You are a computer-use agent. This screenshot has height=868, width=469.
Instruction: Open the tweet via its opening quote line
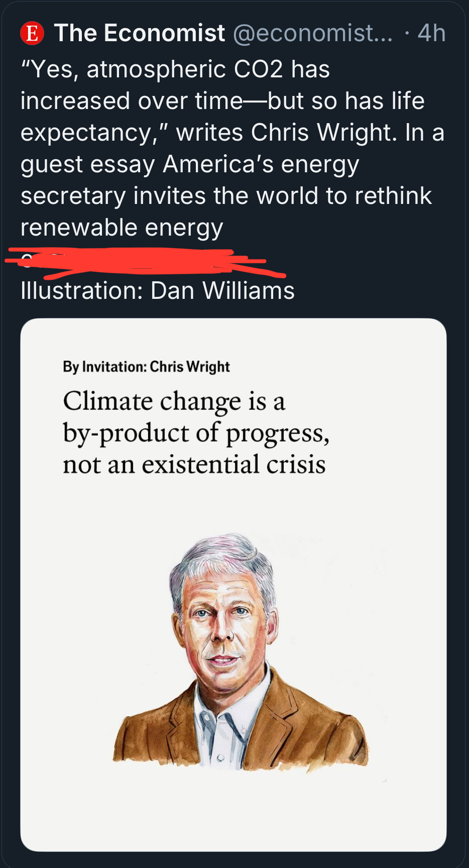(x=175, y=69)
